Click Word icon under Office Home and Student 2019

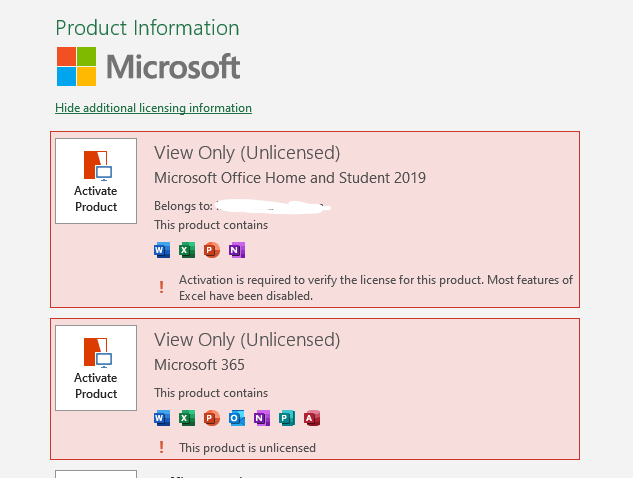pos(162,250)
